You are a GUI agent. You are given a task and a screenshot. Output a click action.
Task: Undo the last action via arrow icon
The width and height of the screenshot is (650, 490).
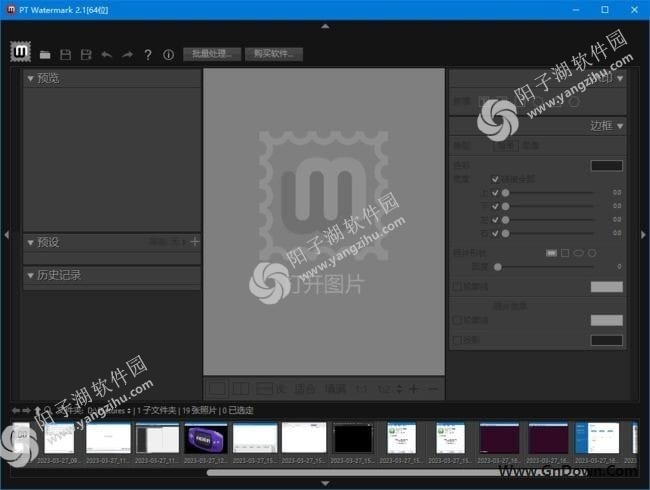[x=107, y=55]
